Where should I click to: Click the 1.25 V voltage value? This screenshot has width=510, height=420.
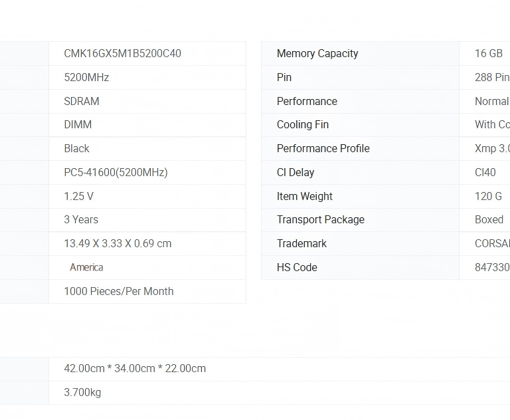pos(78,197)
